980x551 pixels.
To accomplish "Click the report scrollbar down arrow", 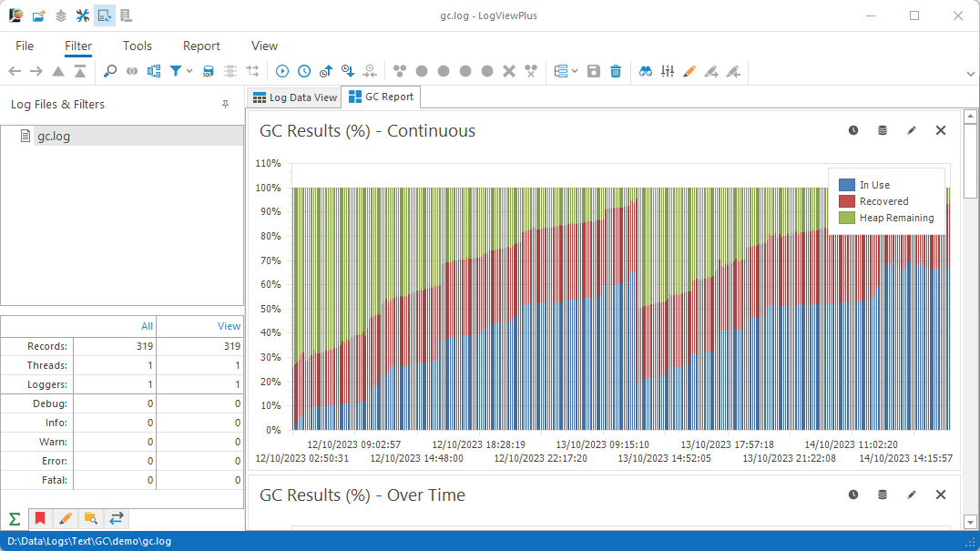I will (970, 522).
